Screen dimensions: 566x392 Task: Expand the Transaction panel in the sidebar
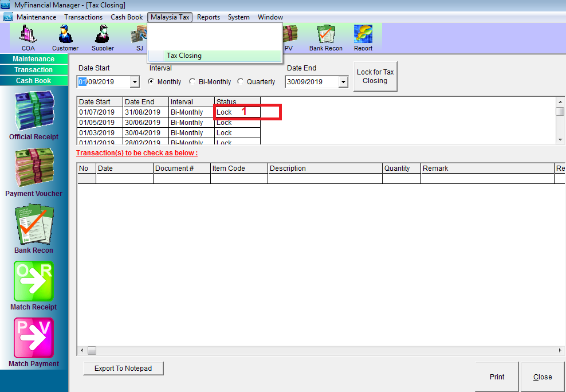(x=34, y=70)
